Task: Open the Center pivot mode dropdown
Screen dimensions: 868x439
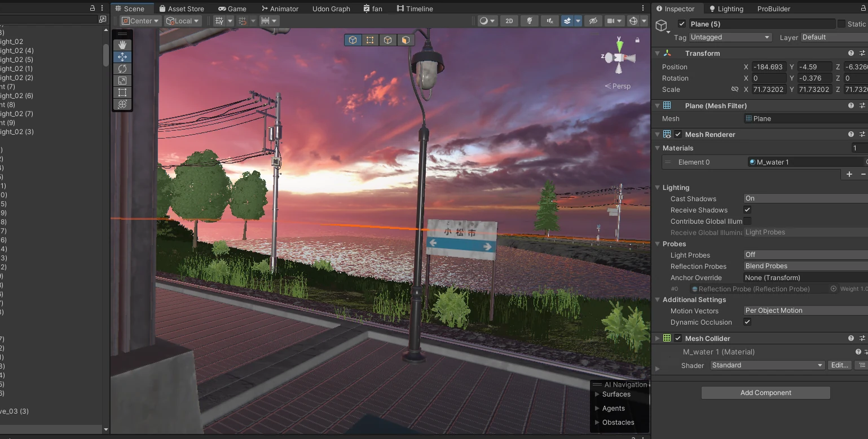Action: point(140,21)
